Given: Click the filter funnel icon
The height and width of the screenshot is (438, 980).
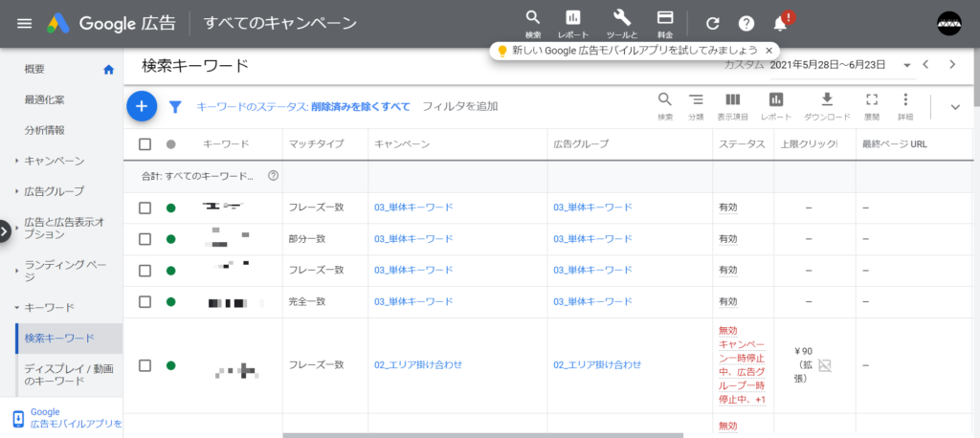Looking at the screenshot, I should point(176,107).
